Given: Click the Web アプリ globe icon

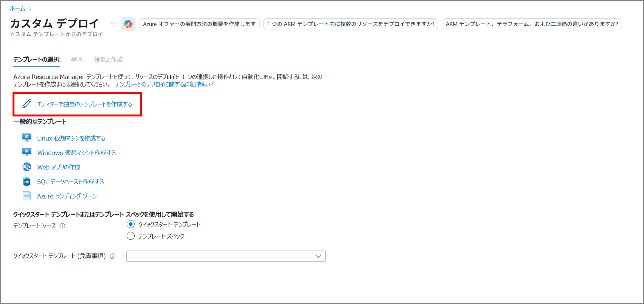Looking at the screenshot, I should [27, 167].
